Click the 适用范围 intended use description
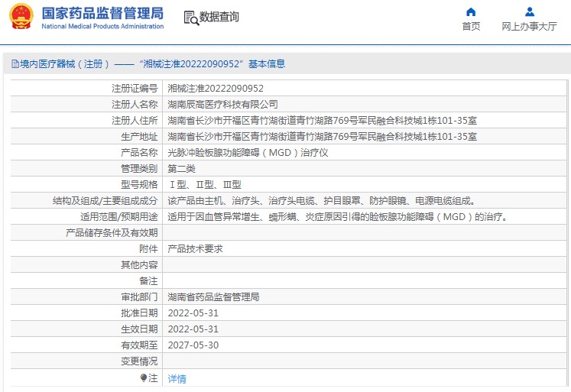 (338, 216)
